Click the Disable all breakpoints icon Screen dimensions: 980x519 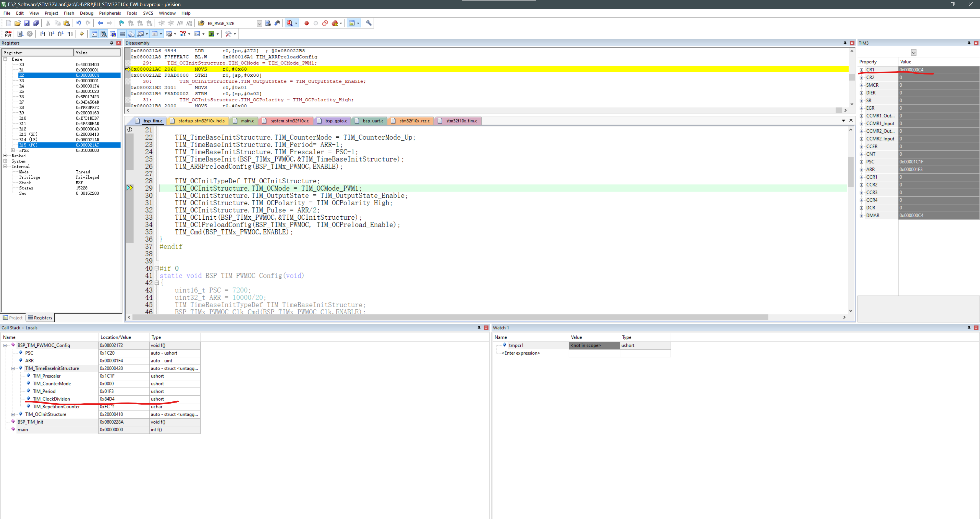(325, 23)
